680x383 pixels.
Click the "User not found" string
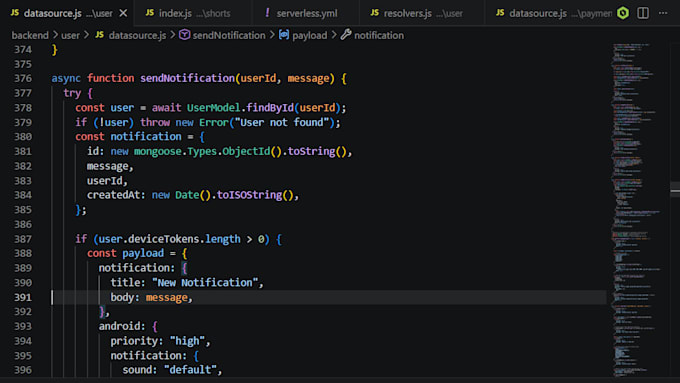tap(282, 122)
